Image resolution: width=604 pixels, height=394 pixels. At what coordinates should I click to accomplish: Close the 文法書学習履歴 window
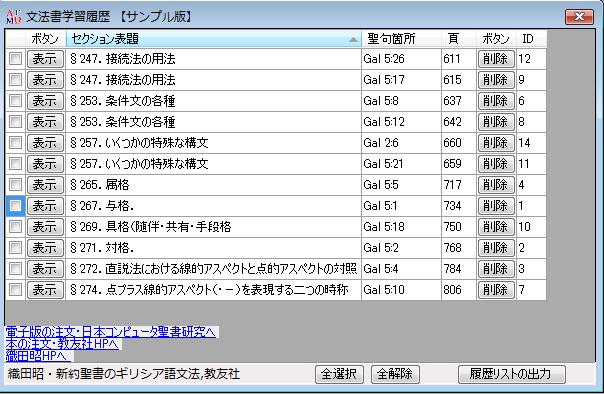click(579, 17)
